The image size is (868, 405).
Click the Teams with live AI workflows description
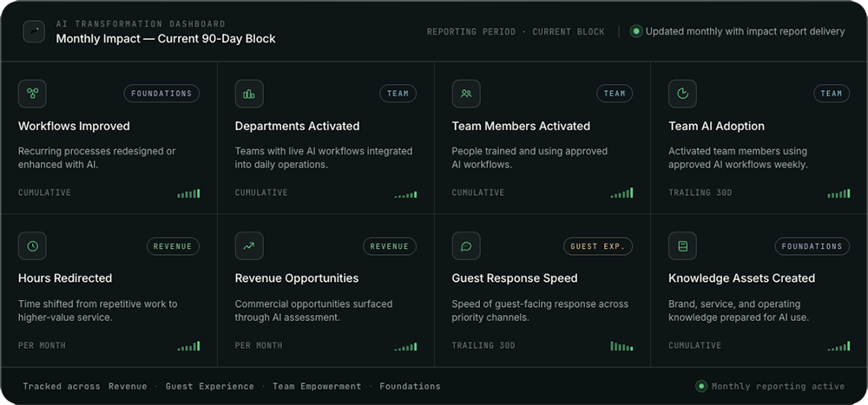pyautogui.click(x=324, y=158)
